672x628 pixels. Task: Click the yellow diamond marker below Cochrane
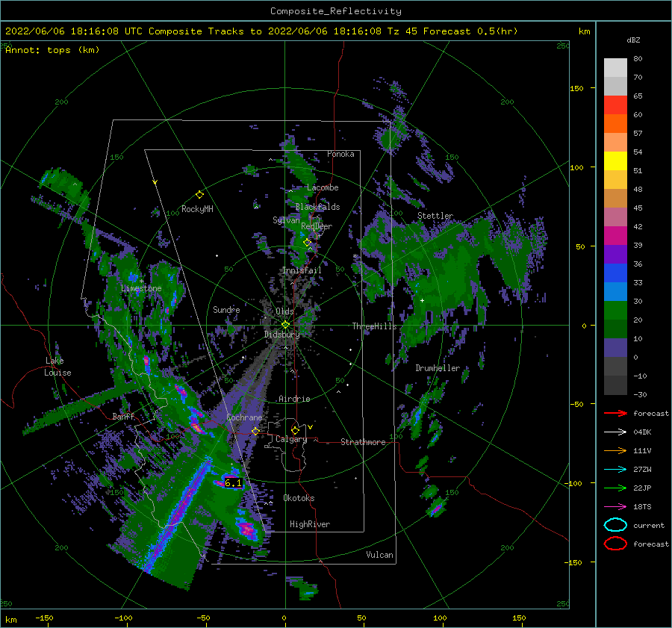point(255,431)
